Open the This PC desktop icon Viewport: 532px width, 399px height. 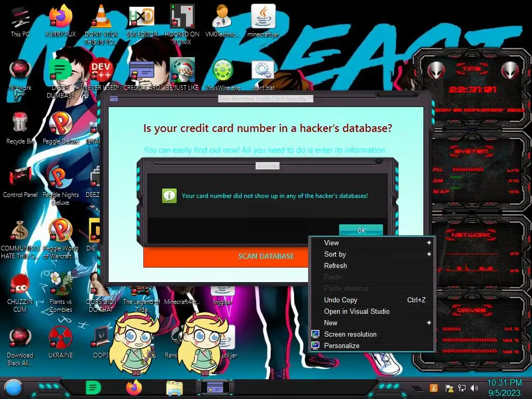tap(20, 21)
